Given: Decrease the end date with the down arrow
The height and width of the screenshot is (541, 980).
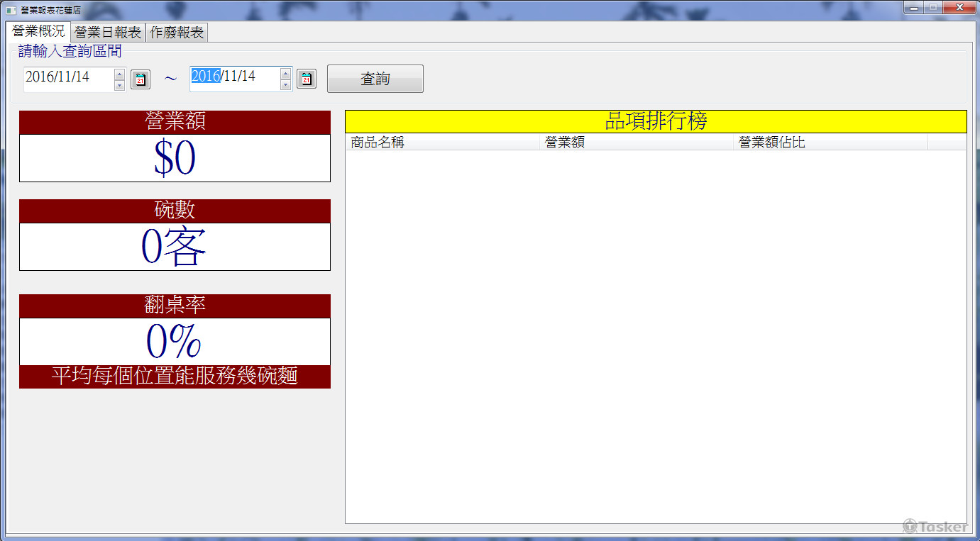Looking at the screenshot, I should [285, 84].
